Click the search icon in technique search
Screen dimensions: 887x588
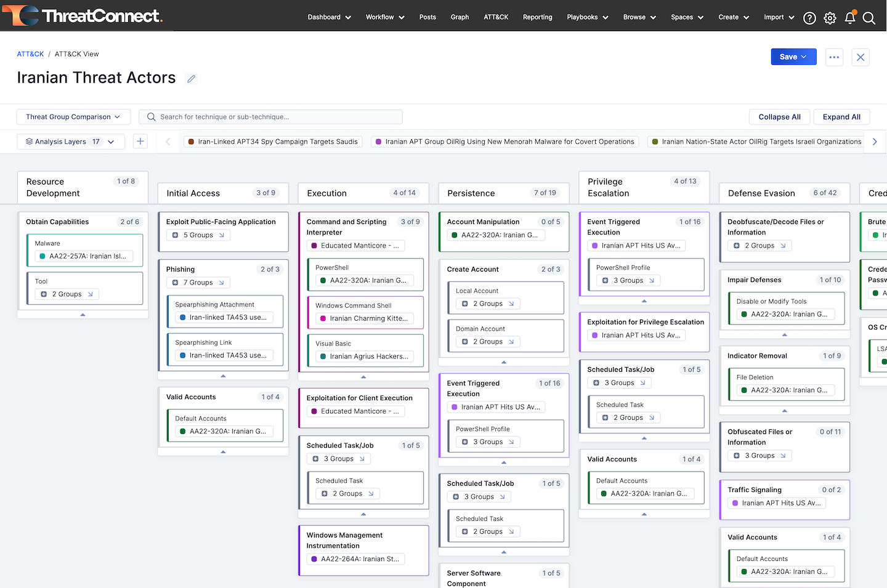(x=151, y=117)
